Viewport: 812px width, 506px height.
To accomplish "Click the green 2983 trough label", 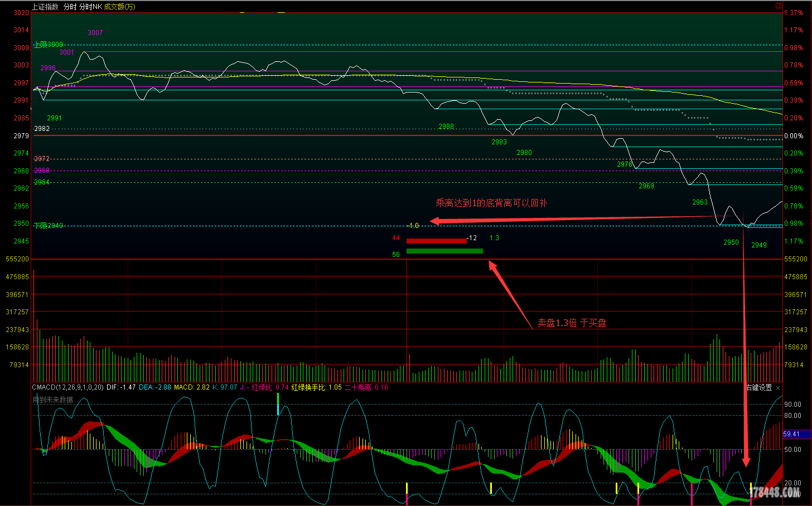I will (x=499, y=142).
